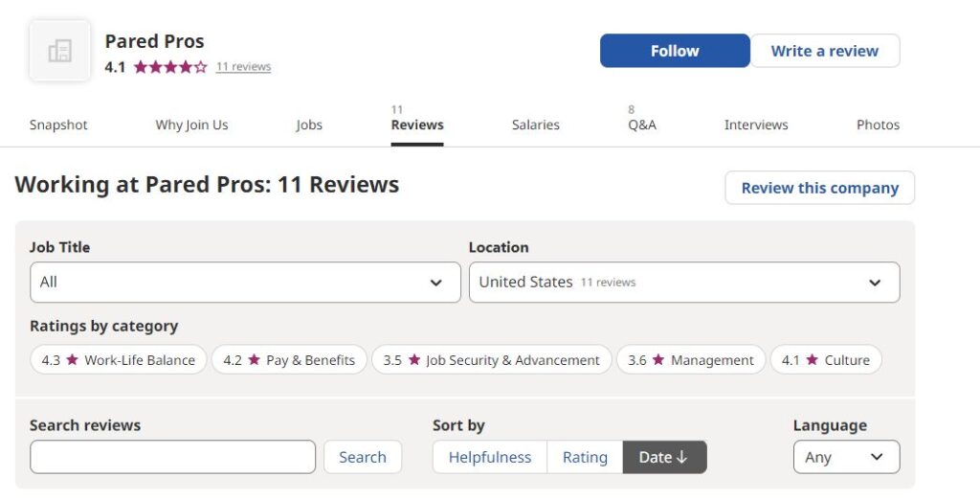Sort reviews by Date
This screenshot has height=500, width=980.
(664, 457)
